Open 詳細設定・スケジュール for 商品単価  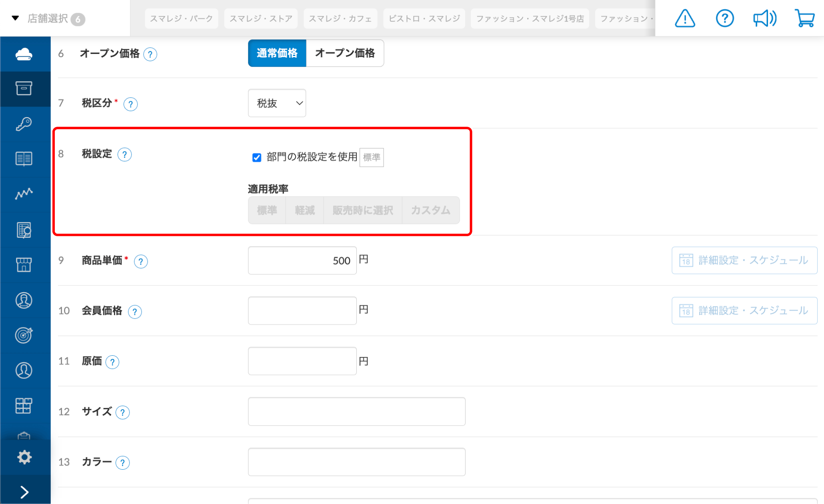744,260
